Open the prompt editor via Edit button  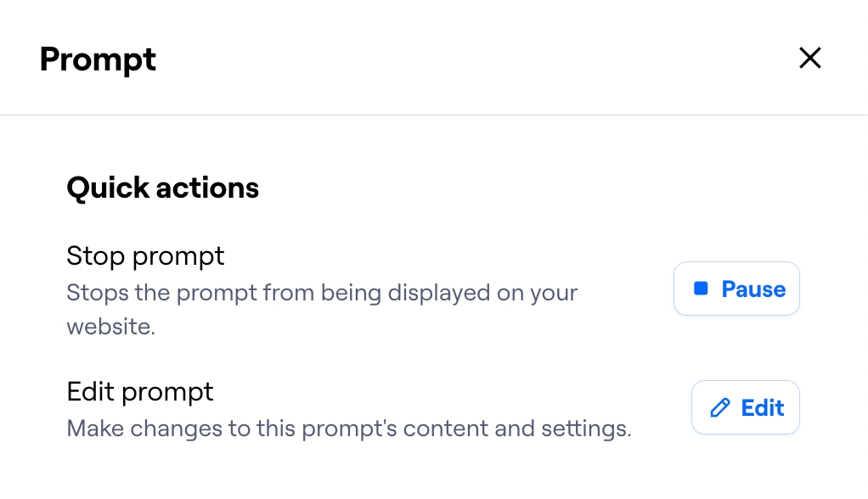745,407
